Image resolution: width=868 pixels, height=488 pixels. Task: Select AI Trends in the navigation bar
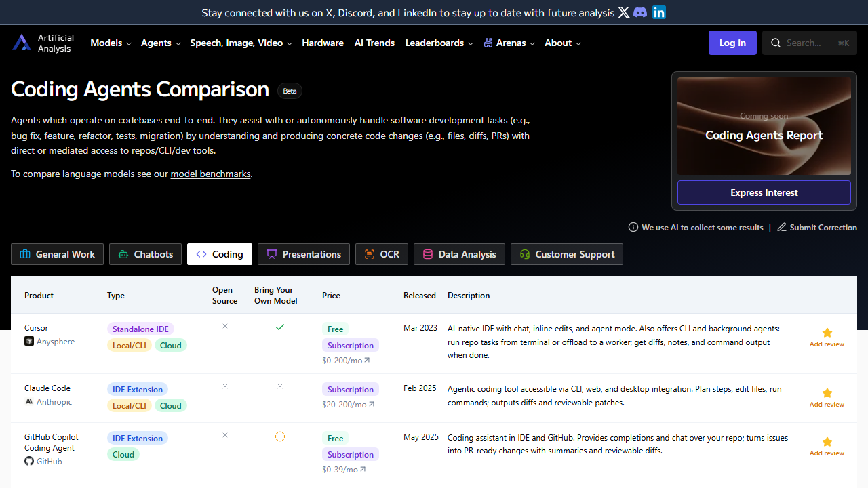point(374,43)
